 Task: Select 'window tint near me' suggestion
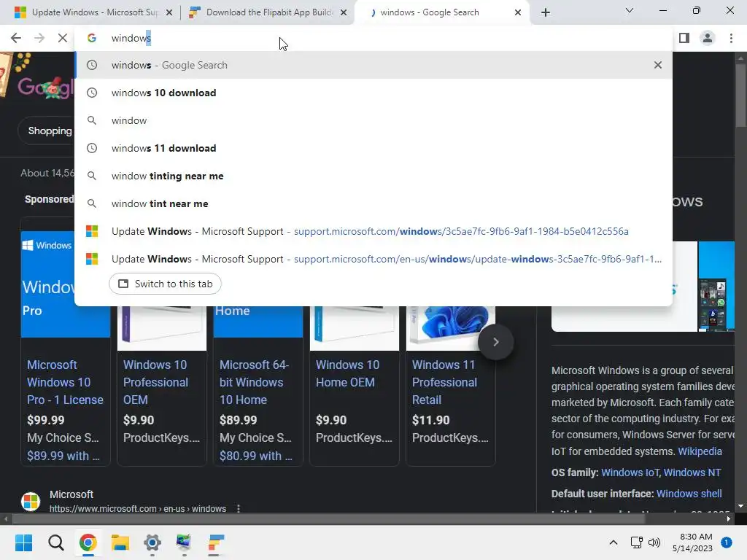373,203
